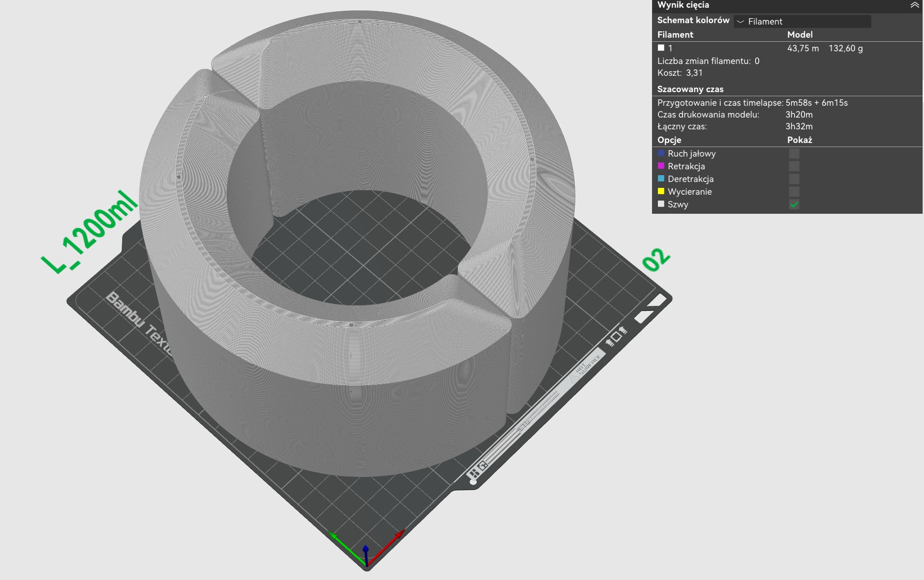The image size is (924, 580).
Task: Click the green 02 plate number
Action: pos(656,260)
